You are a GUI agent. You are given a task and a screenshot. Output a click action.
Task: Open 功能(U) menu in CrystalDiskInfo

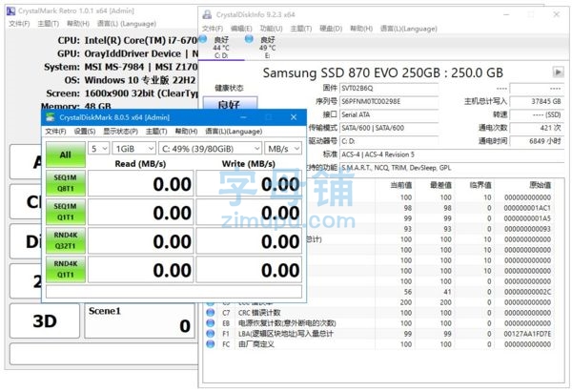click(x=271, y=29)
